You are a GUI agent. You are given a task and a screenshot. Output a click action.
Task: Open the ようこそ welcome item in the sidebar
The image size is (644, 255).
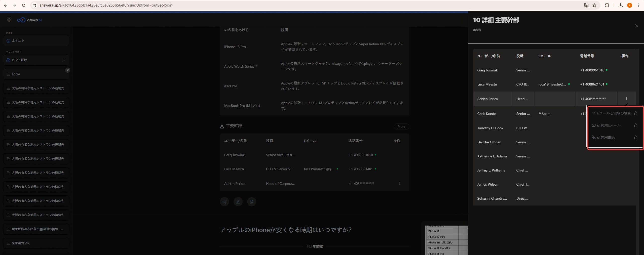[x=36, y=41]
